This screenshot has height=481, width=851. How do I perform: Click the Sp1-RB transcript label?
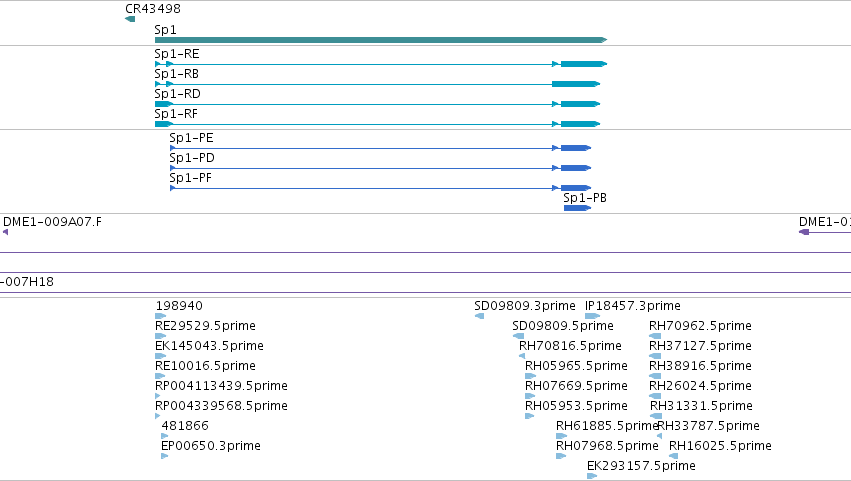pos(176,74)
